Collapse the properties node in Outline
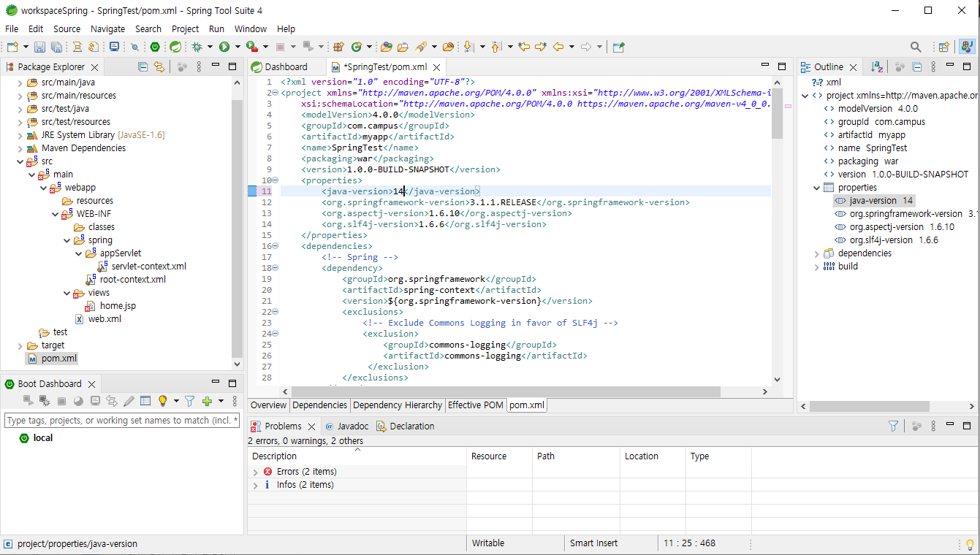This screenshot has height=555, width=980. [817, 188]
